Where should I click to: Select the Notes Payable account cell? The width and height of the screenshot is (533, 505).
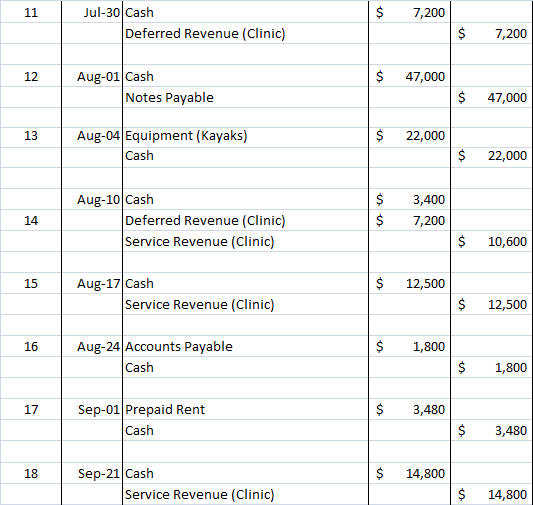coord(245,98)
